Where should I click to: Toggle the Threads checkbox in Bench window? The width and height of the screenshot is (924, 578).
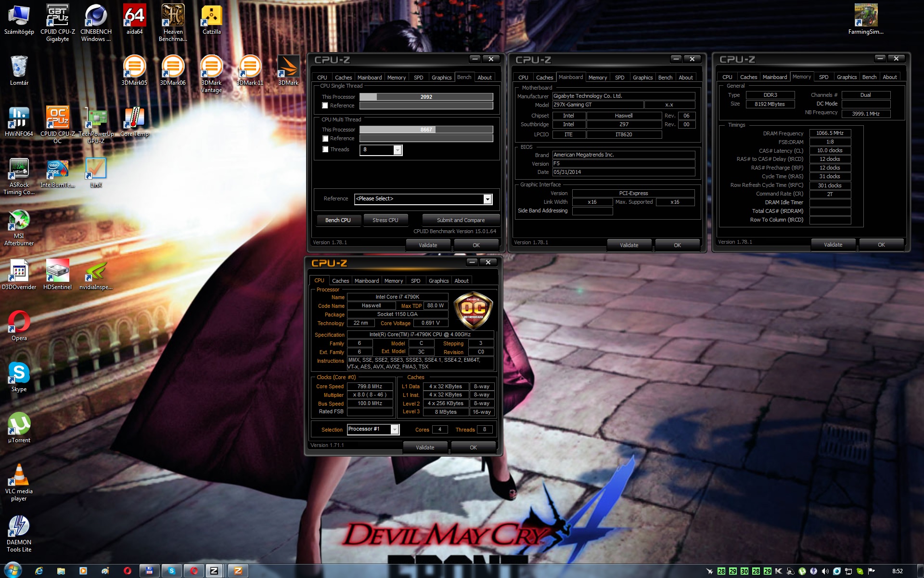coord(325,149)
